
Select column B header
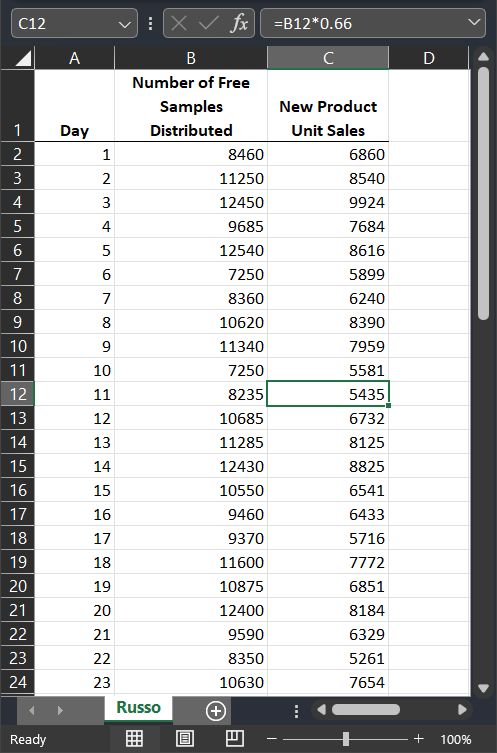click(x=191, y=58)
